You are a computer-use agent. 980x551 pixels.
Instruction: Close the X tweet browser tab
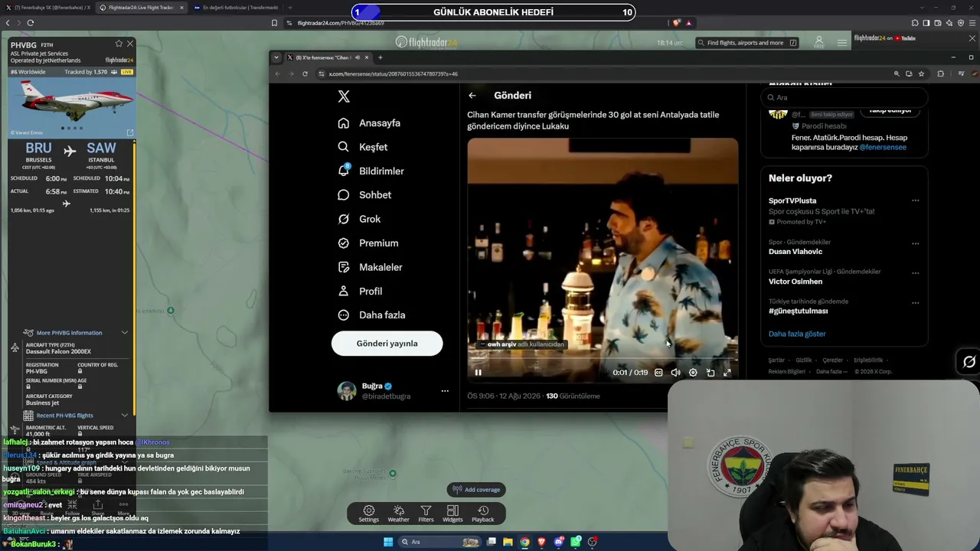367,57
